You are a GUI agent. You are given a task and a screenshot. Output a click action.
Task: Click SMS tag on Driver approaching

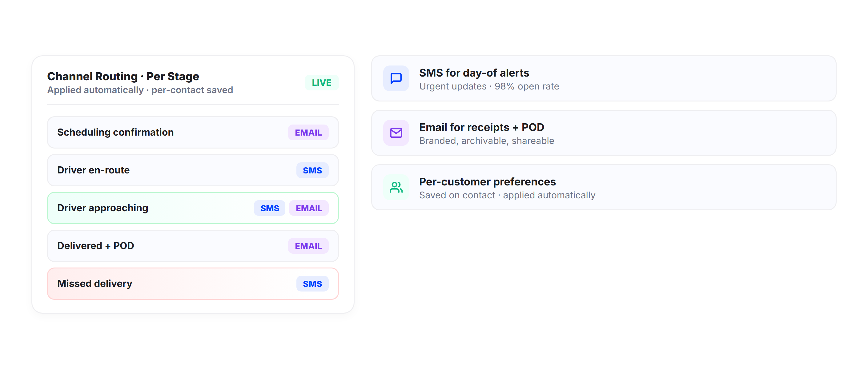(x=270, y=208)
